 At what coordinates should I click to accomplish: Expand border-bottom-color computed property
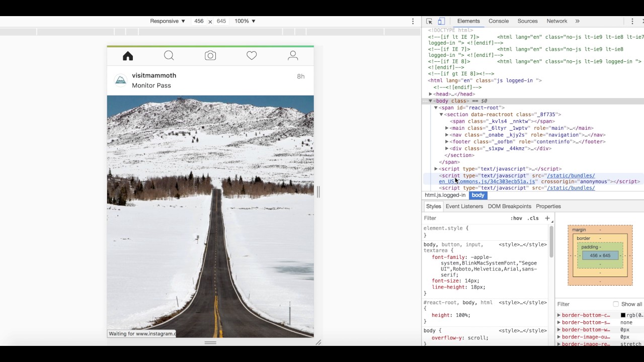[558, 315]
